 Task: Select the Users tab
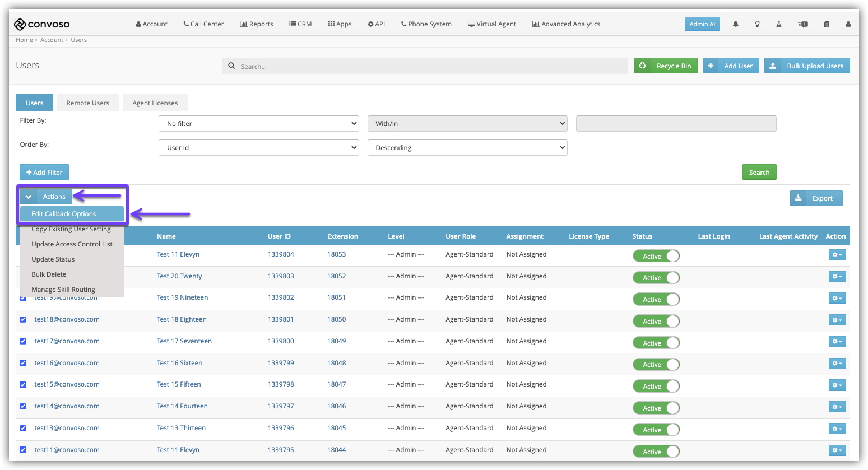pos(35,103)
